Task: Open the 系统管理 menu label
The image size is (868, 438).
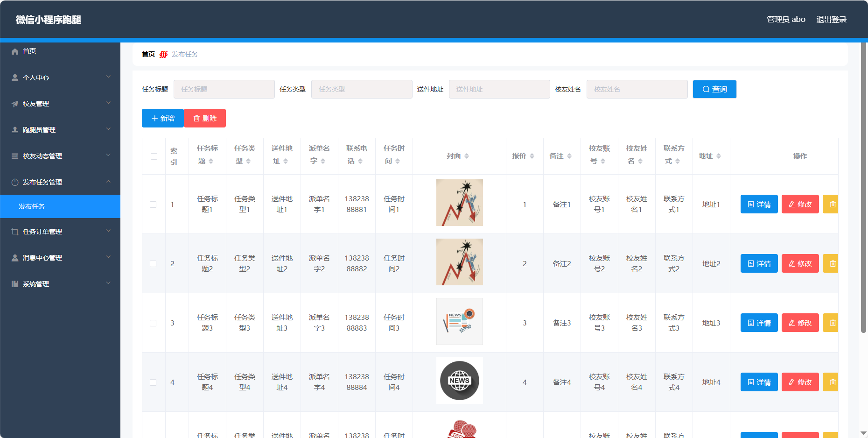Action: (x=36, y=284)
